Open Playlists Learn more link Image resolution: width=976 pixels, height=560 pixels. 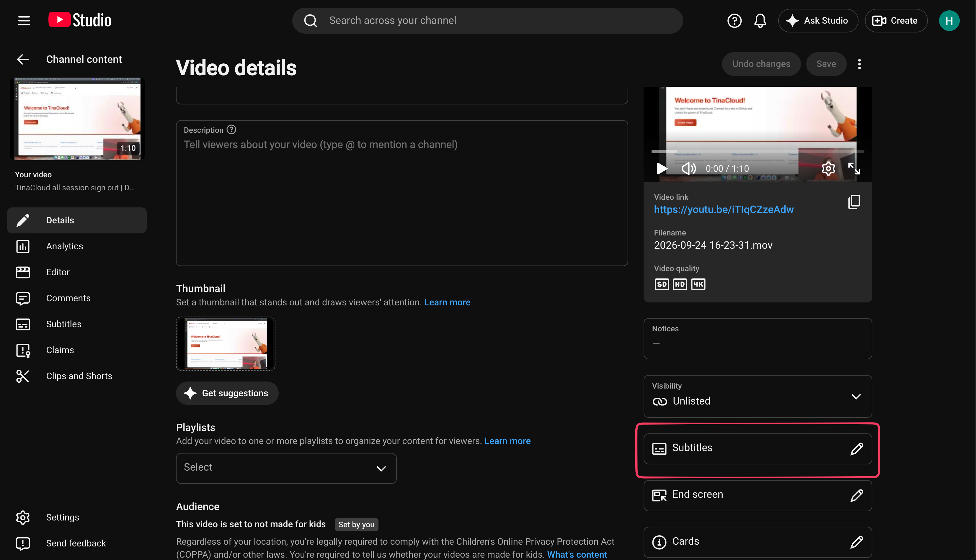tap(507, 441)
